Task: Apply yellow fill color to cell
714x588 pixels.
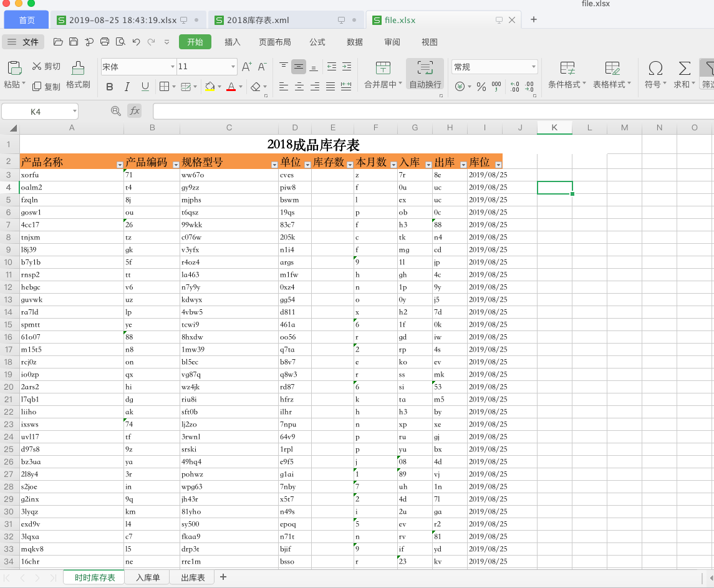Action: click(x=210, y=87)
